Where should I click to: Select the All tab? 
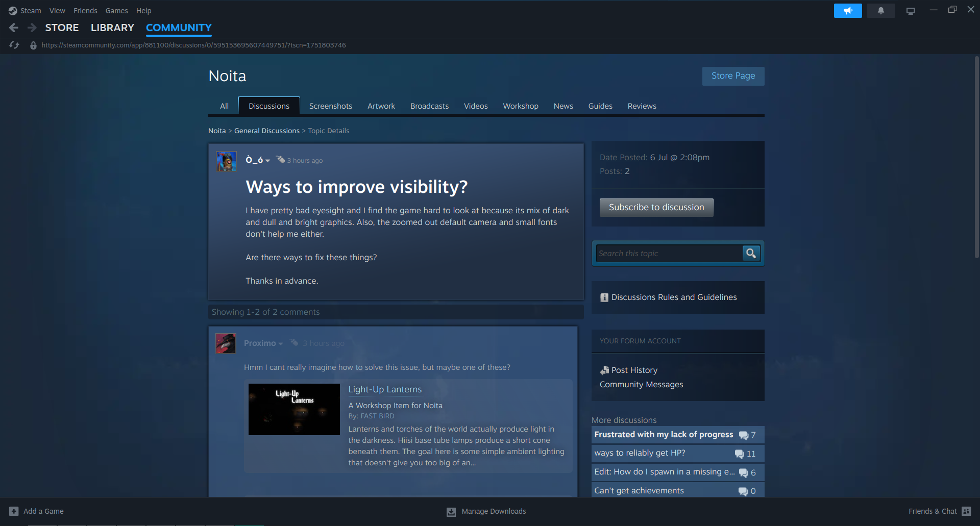pyautogui.click(x=224, y=106)
